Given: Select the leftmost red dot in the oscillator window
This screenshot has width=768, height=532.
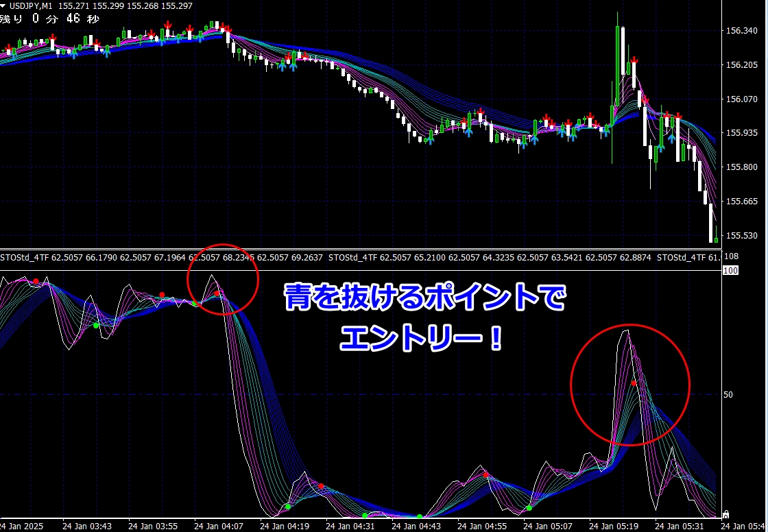Looking at the screenshot, I should coord(36,281).
